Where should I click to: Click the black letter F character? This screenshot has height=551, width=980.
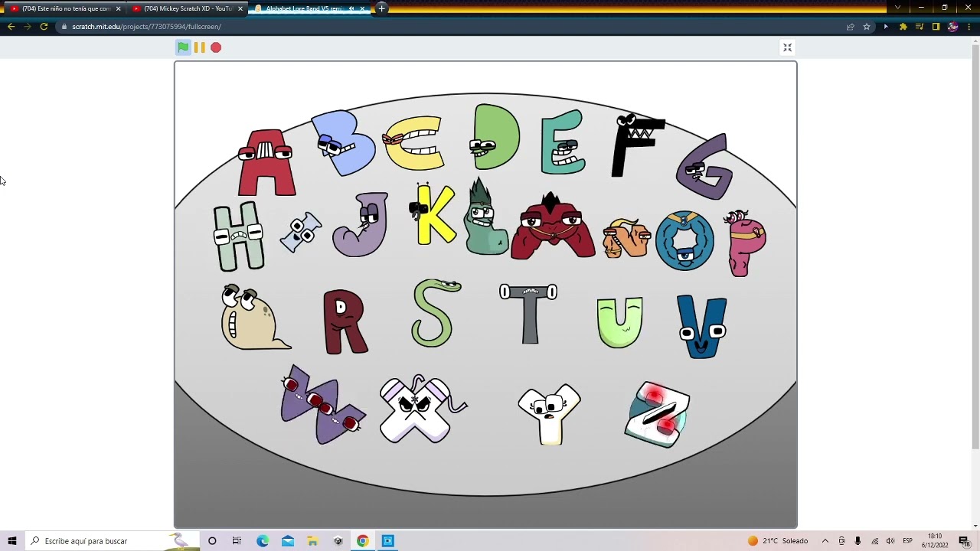(x=637, y=145)
